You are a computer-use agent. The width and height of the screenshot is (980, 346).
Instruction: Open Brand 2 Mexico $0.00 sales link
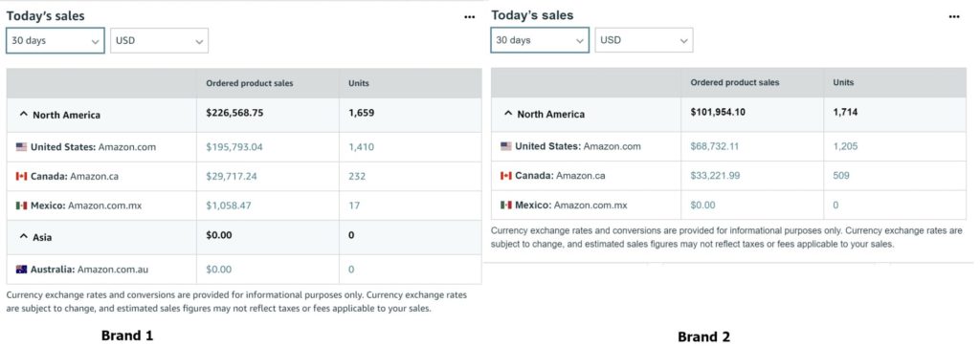coord(703,205)
